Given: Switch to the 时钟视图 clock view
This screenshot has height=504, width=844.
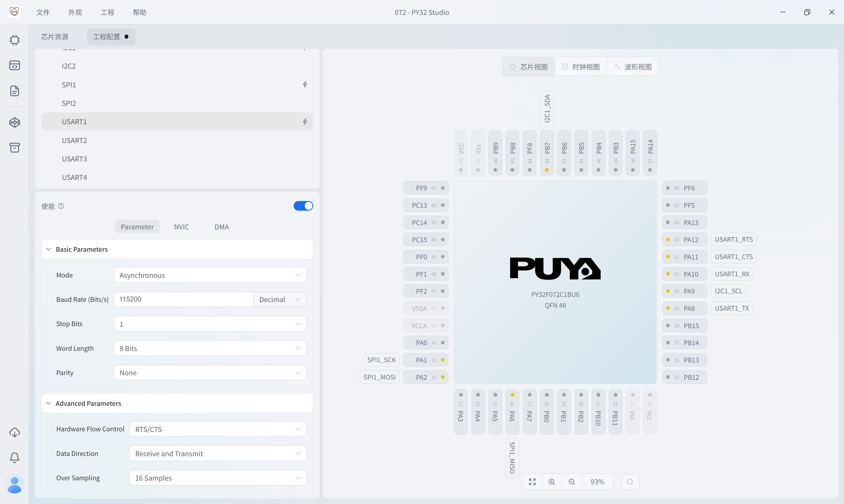Looking at the screenshot, I should [581, 67].
